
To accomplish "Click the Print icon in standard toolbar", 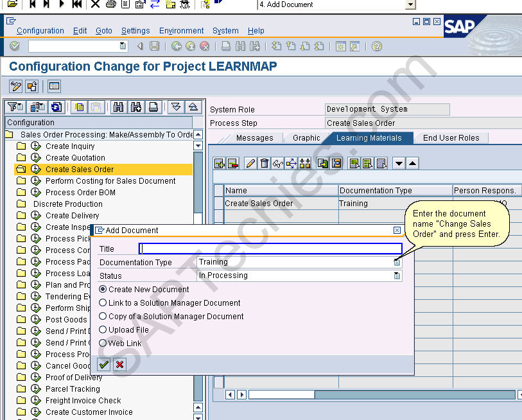I will (x=226, y=46).
